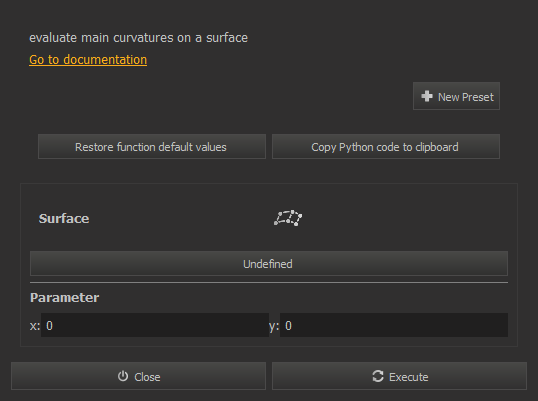Click the separator line above Parameter
Viewport: 538px width, 401px height.
(269, 282)
